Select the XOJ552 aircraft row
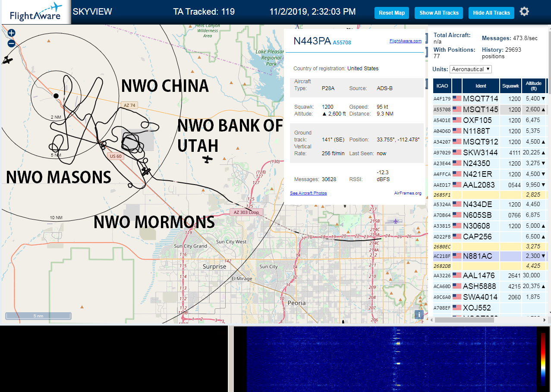The width and height of the screenshot is (551, 392). pos(490,308)
